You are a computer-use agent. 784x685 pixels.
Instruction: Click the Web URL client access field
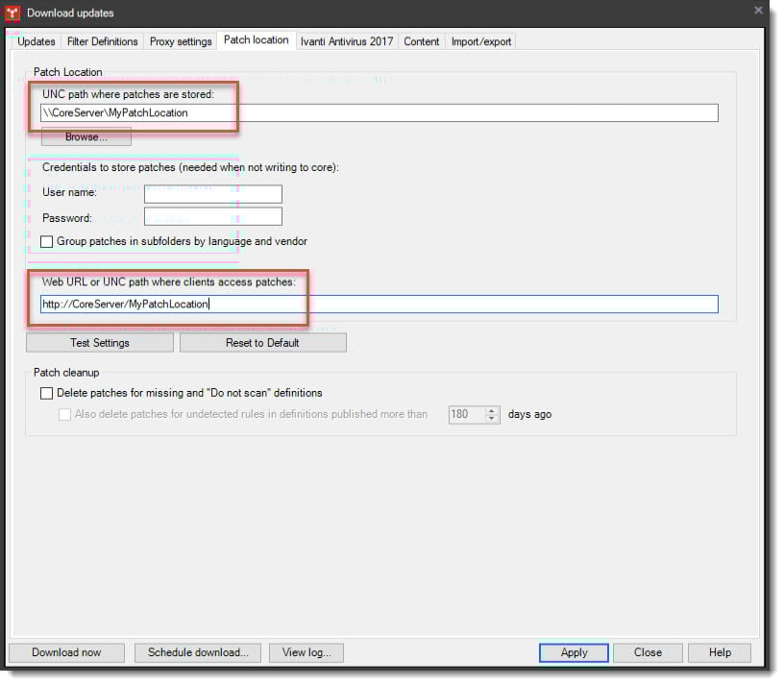[x=380, y=305]
